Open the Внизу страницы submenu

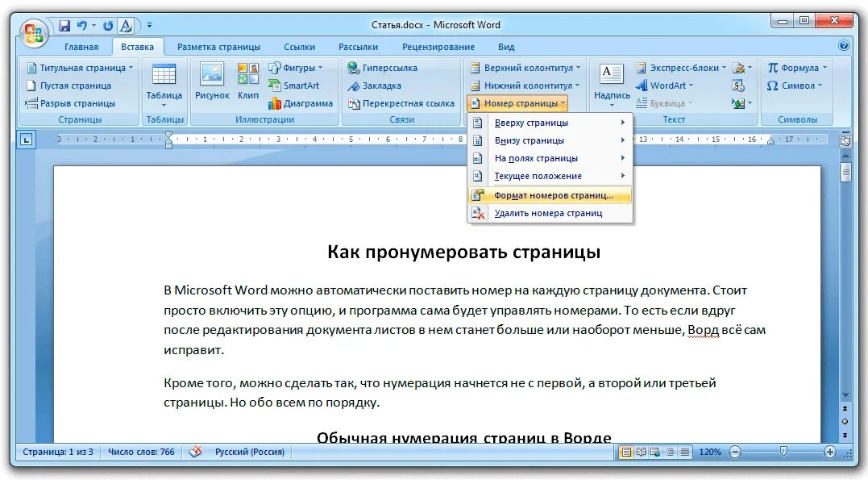pyautogui.click(x=550, y=140)
